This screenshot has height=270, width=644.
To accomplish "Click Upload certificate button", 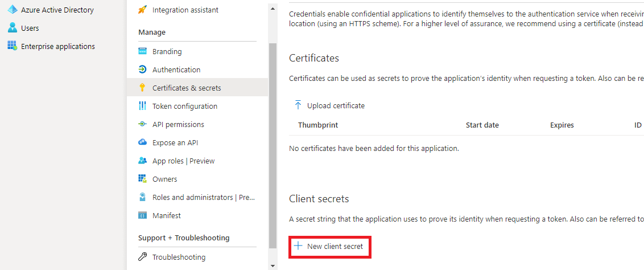I will (x=329, y=105).
